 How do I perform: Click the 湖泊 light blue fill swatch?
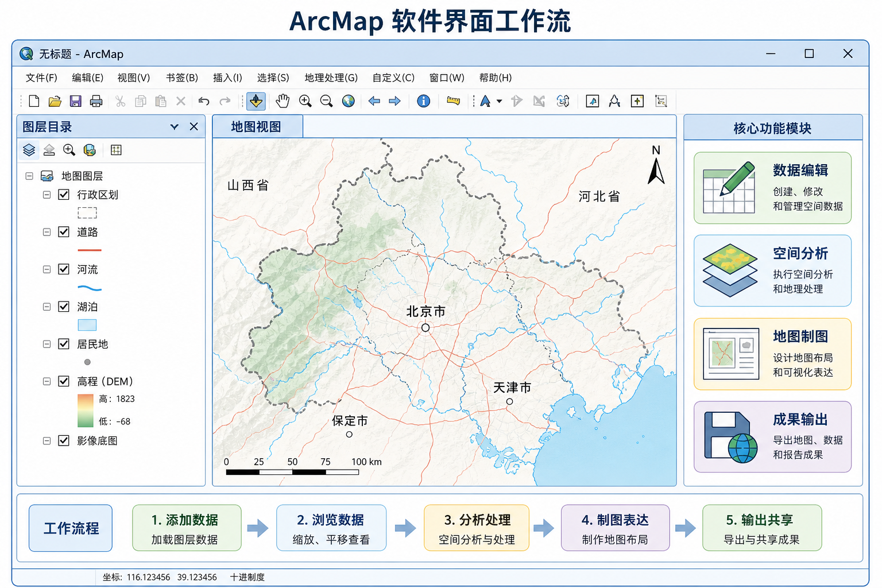click(x=87, y=325)
